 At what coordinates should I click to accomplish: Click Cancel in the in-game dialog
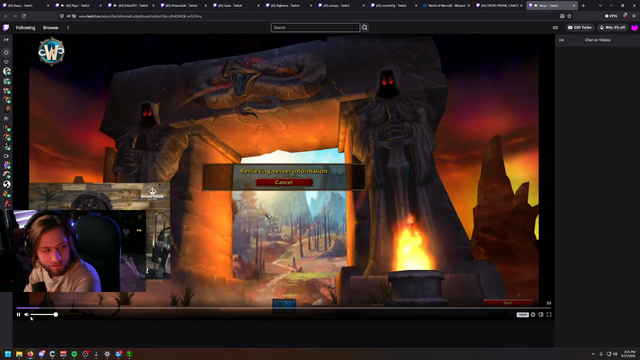point(284,182)
